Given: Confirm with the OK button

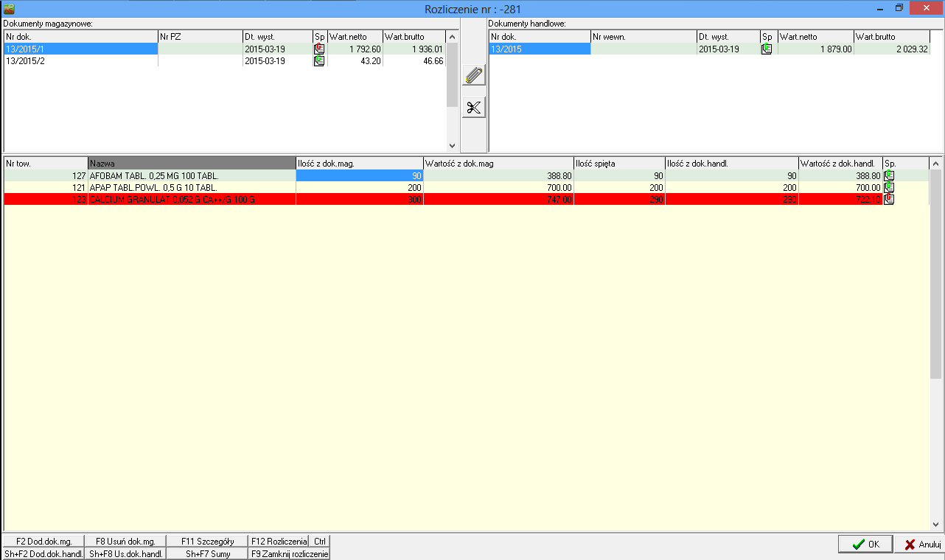Looking at the screenshot, I should (x=865, y=545).
